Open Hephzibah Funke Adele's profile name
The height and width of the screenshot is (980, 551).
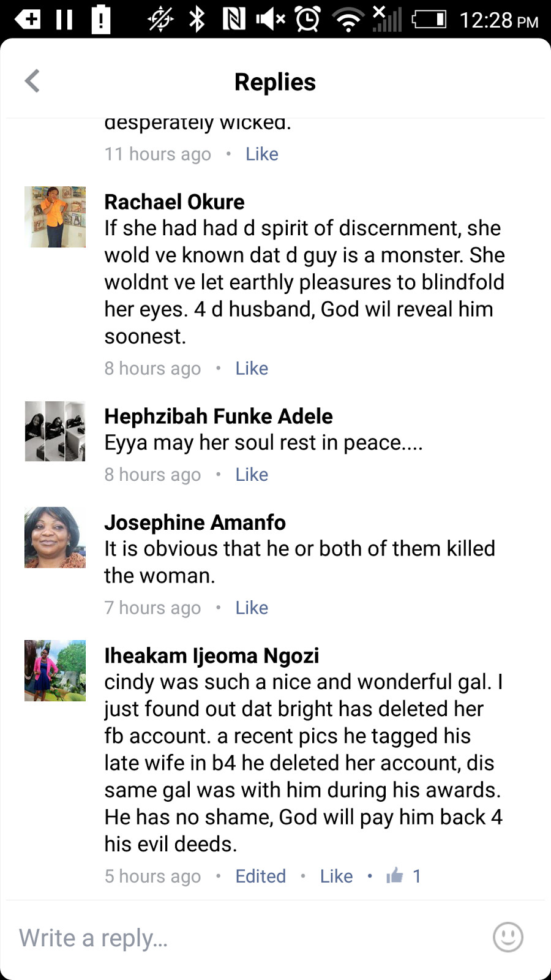click(x=219, y=416)
